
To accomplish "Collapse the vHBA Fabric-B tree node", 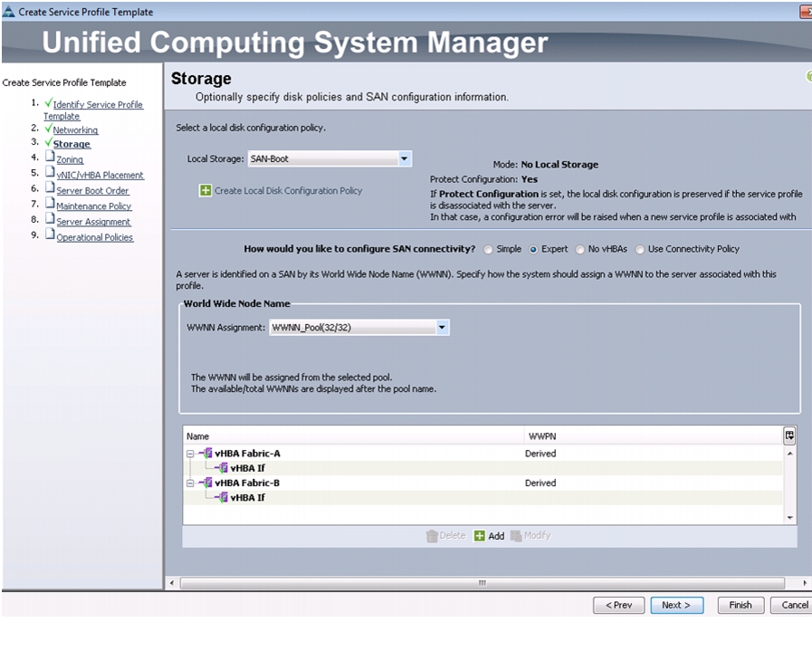I will [x=190, y=483].
